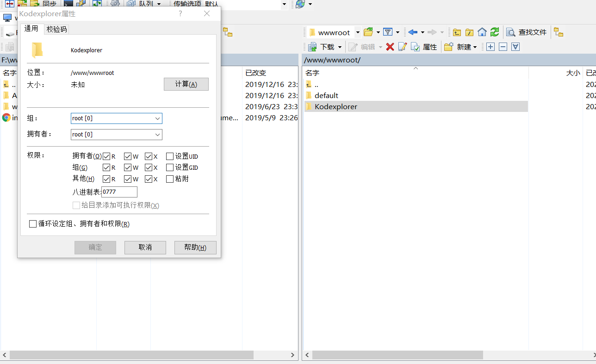This screenshot has width=596, height=364.
Task: Select default folder in remote list
Action: (x=326, y=95)
